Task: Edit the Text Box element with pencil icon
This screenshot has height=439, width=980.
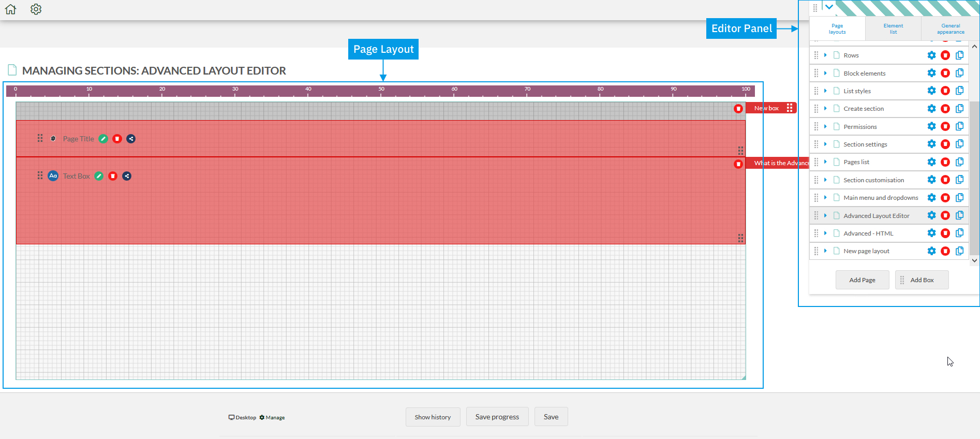Action: click(99, 176)
